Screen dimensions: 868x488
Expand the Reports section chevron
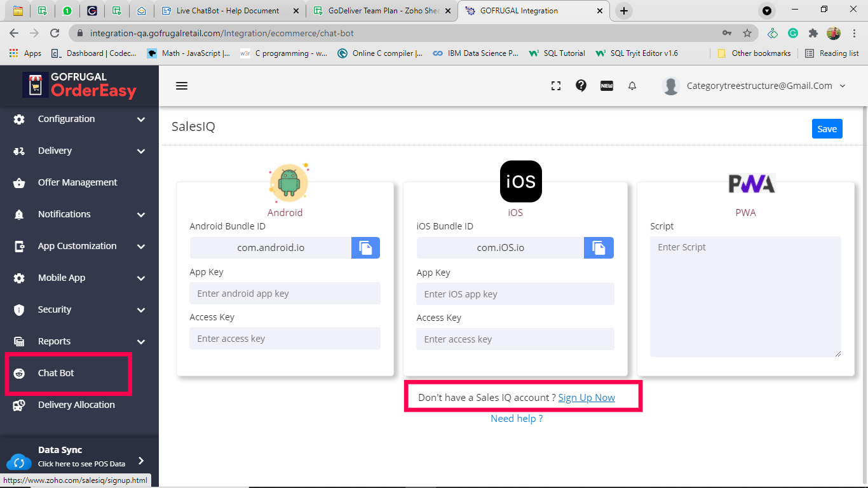tap(141, 342)
